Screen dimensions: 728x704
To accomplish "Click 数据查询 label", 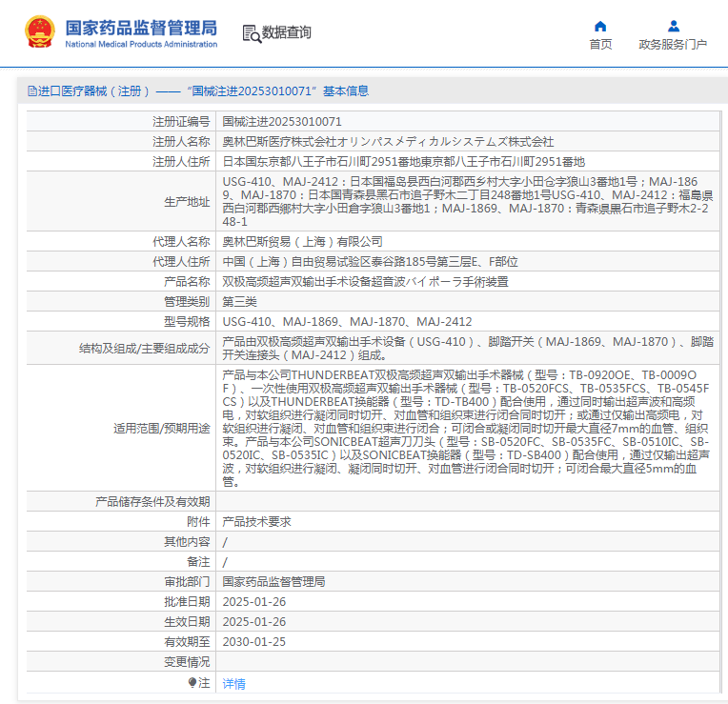I will tap(287, 32).
